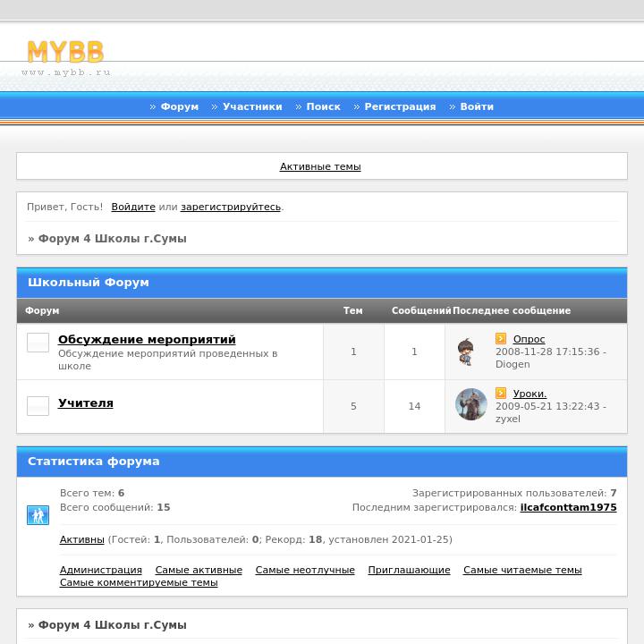Click the bottom Форум 4 Школы г.Сумы breadcrumb

point(112,625)
